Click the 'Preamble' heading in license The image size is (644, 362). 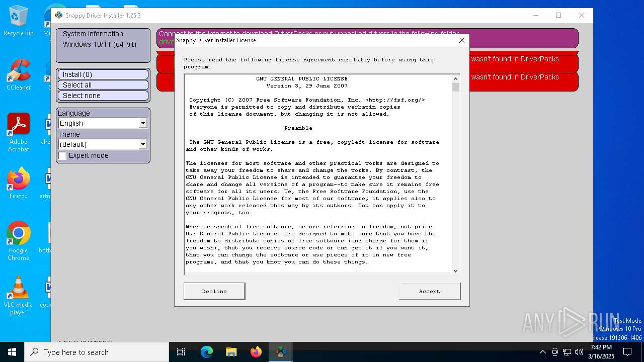click(298, 128)
